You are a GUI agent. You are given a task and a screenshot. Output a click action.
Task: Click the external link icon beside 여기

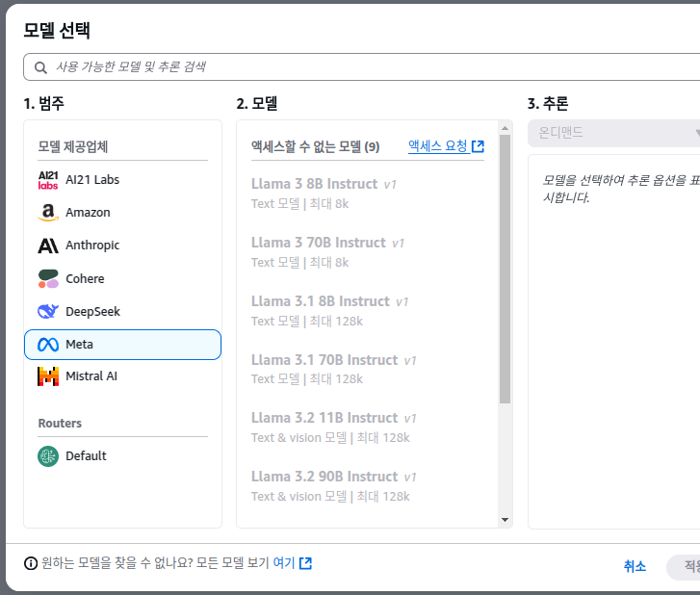click(305, 563)
